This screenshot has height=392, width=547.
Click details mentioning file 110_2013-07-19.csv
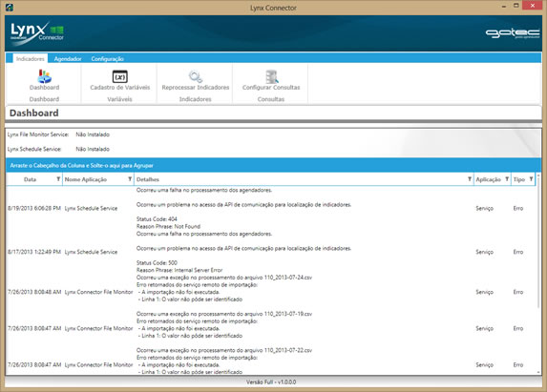pos(224,314)
